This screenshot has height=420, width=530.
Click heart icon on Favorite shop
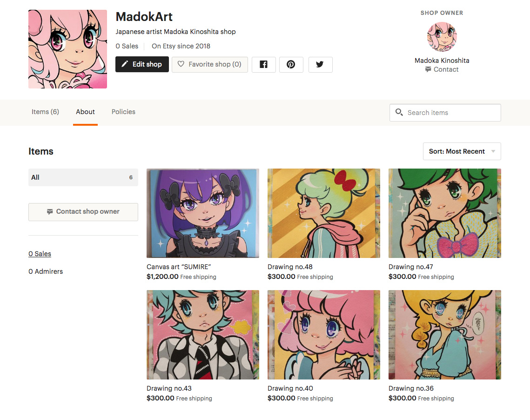point(181,64)
